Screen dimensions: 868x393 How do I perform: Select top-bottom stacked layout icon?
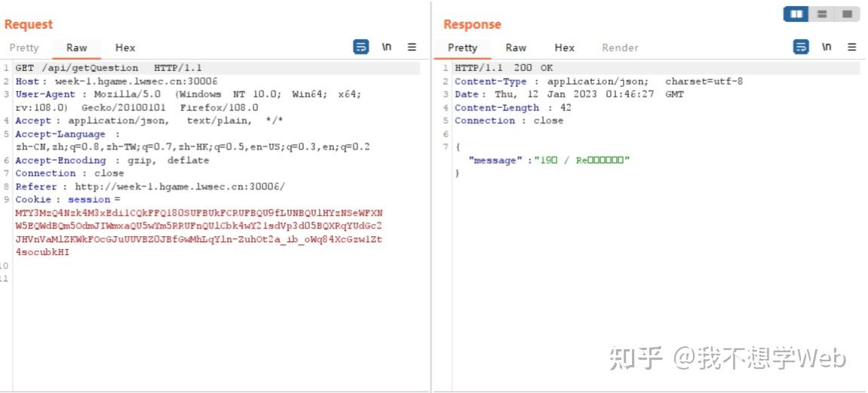point(821,14)
